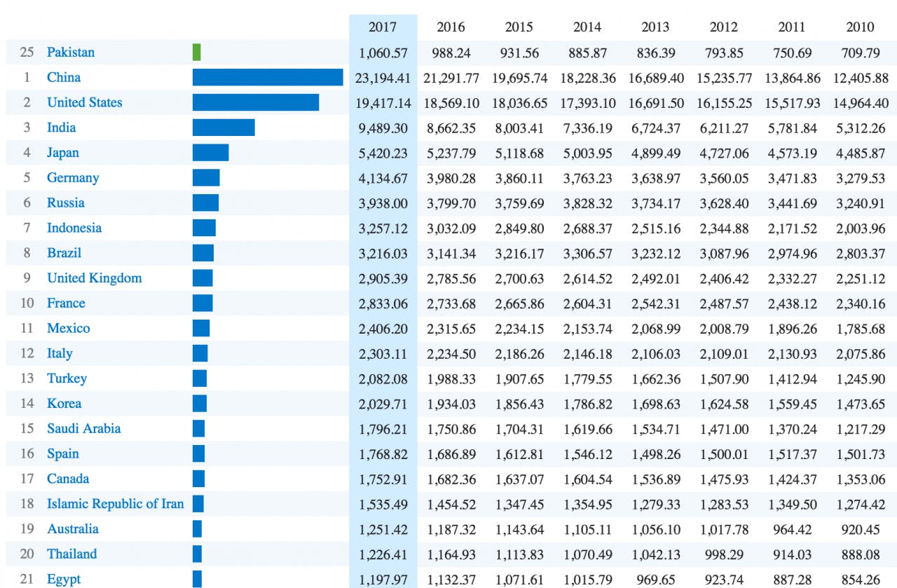Open the Mexico country link

[x=69, y=328]
